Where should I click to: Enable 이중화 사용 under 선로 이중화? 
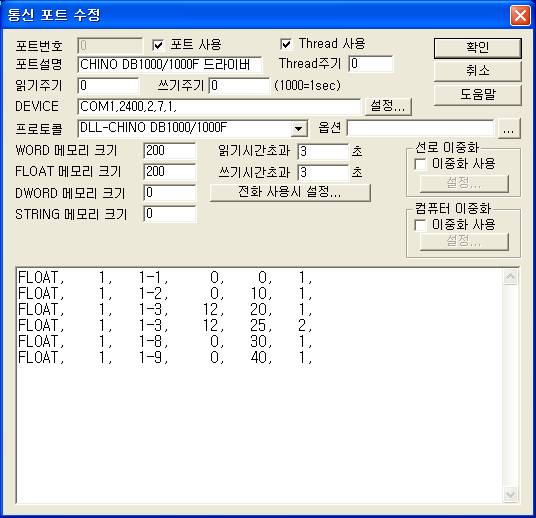(x=420, y=164)
